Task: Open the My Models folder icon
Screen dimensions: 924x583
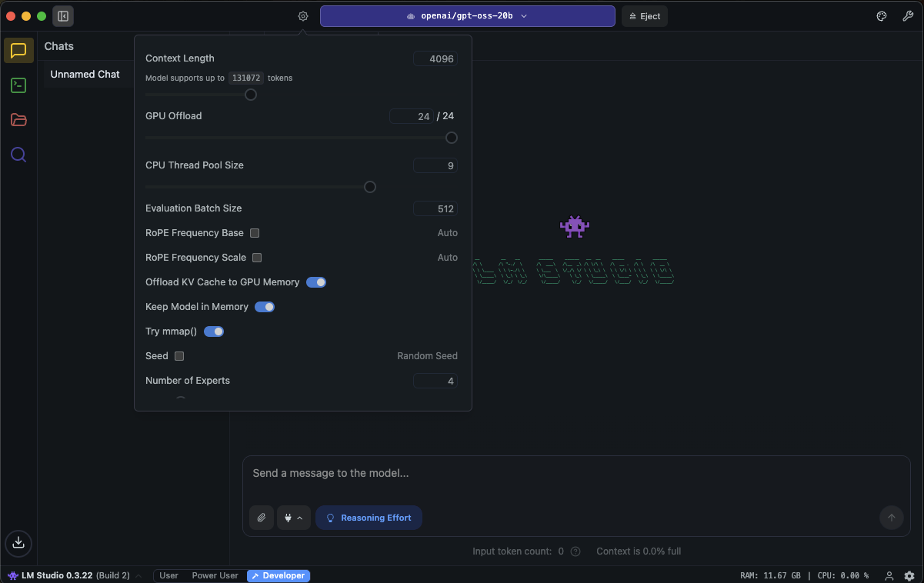Action: click(x=18, y=120)
